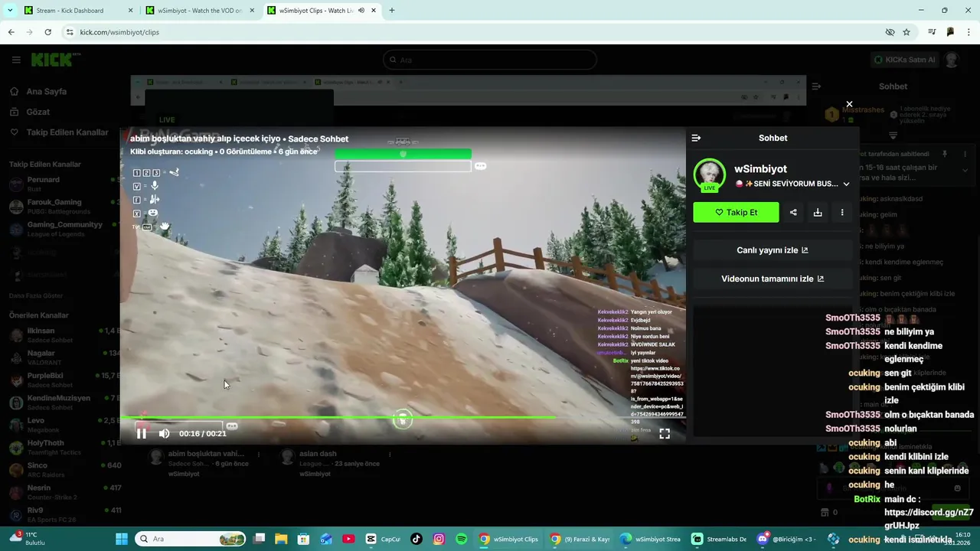Viewport: 980px width, 551px height.
Task: Open the weather widget showing 11°C
Action: [x=26, y=539]
